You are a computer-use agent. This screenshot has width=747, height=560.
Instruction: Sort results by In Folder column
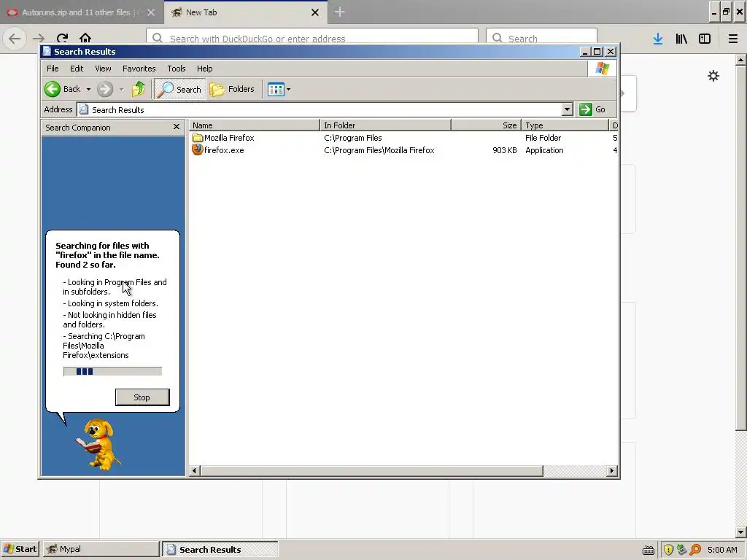pos(385,125)
